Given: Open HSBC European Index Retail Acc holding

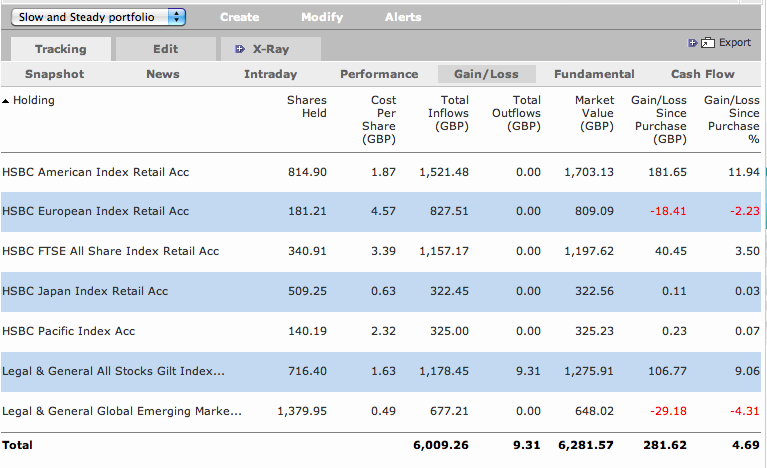Looking at the screenshot, I should click(95, 211).
